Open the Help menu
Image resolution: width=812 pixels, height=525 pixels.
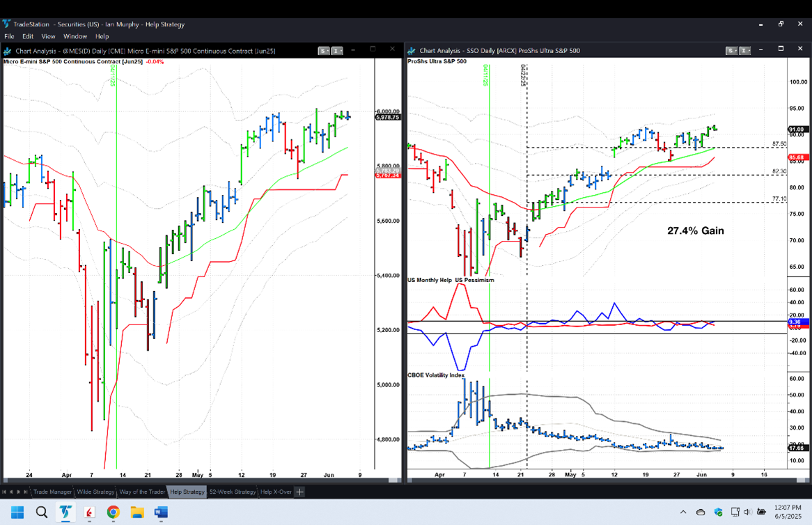coord(102,36)
